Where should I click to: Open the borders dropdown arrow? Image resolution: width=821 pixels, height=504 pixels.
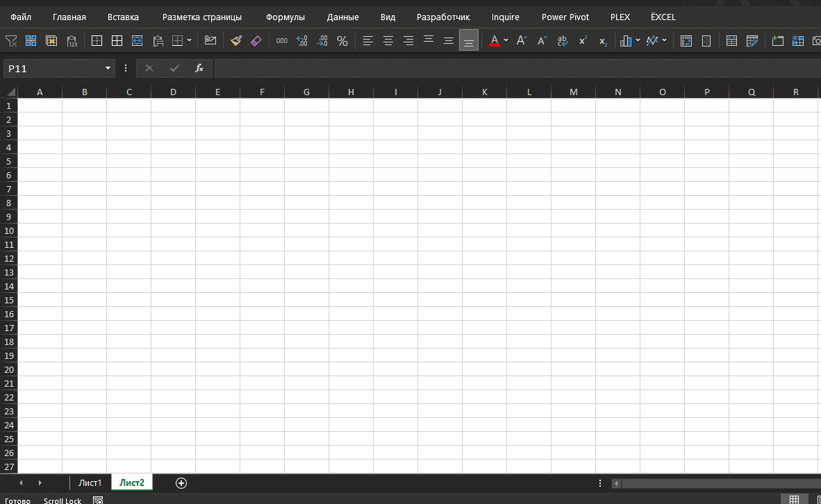[189, 40]
